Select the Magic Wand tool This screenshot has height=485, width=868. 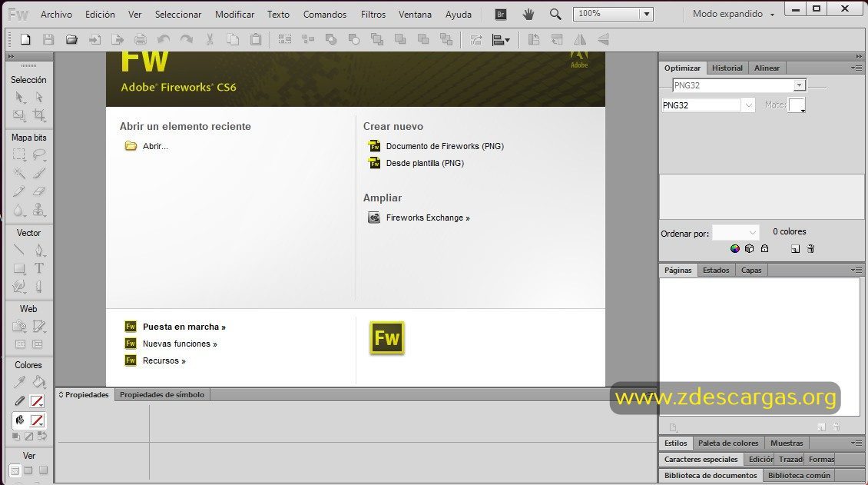click(19, 173)
